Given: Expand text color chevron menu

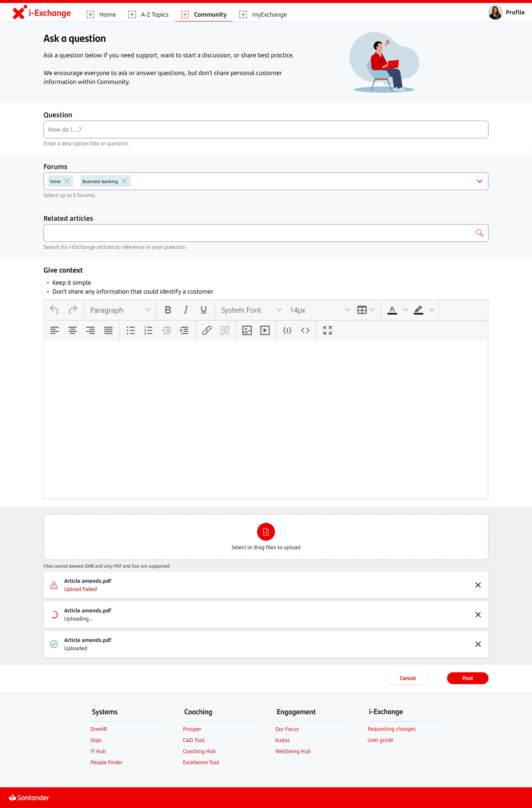Looking at the screenshot, I should coord(405,310).
